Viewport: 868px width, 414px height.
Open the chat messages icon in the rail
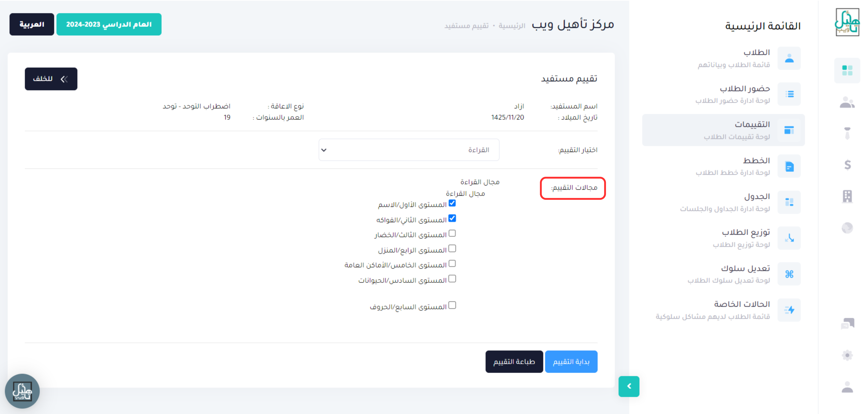pyautogui.click(x=847, y=323)
